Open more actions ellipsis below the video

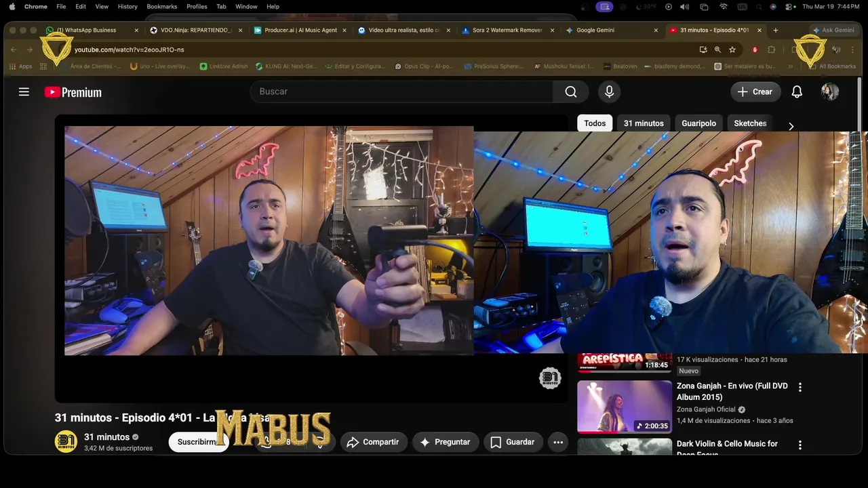pos(558,442)
